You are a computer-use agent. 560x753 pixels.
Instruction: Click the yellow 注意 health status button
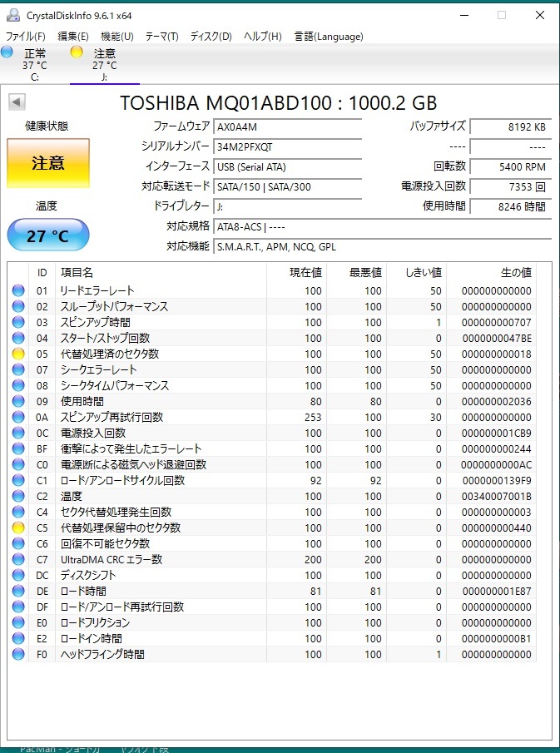[x=48, y=163]
